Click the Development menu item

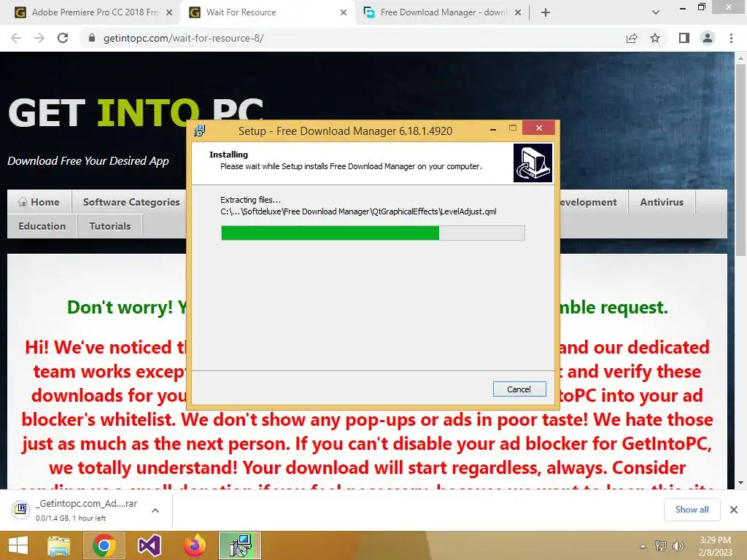point(589,202)
